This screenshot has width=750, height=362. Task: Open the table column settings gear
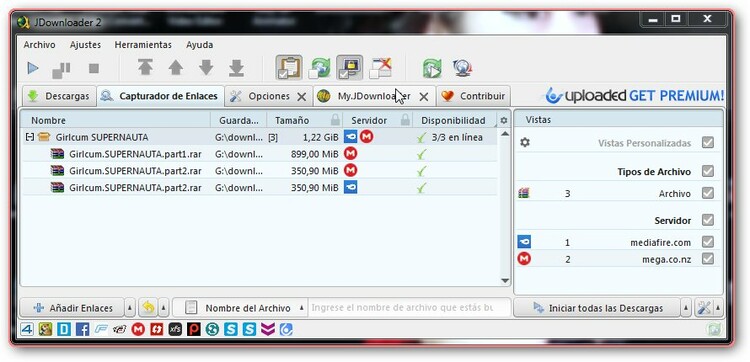pyautogui.click(x=504, y=121)
